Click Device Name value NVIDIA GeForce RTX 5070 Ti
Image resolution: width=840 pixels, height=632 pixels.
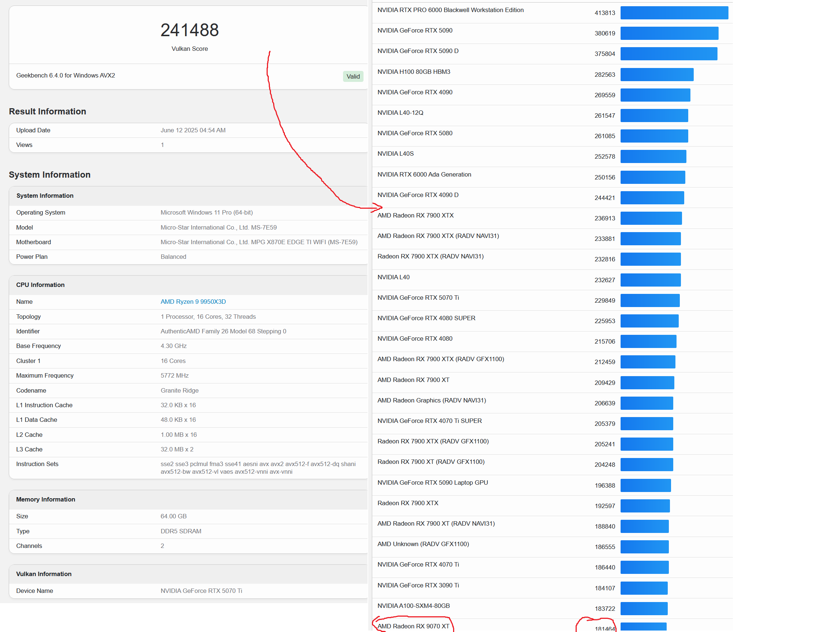(201, 591)
